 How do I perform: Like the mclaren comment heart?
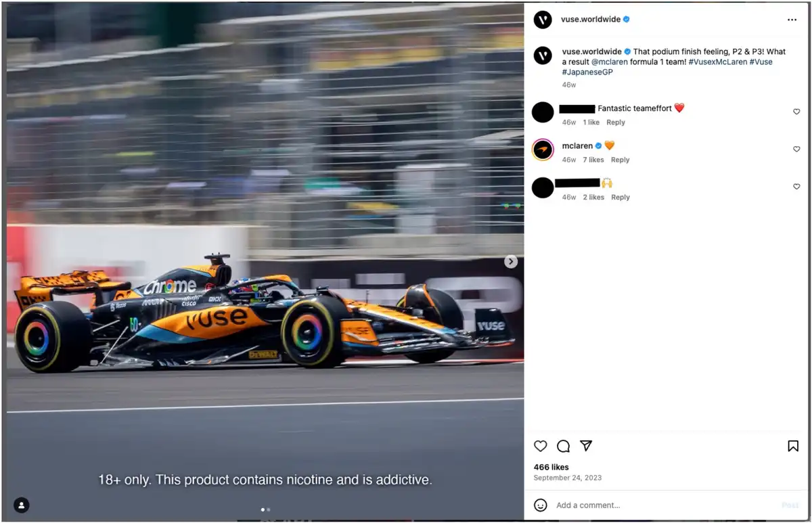[796, 150]
